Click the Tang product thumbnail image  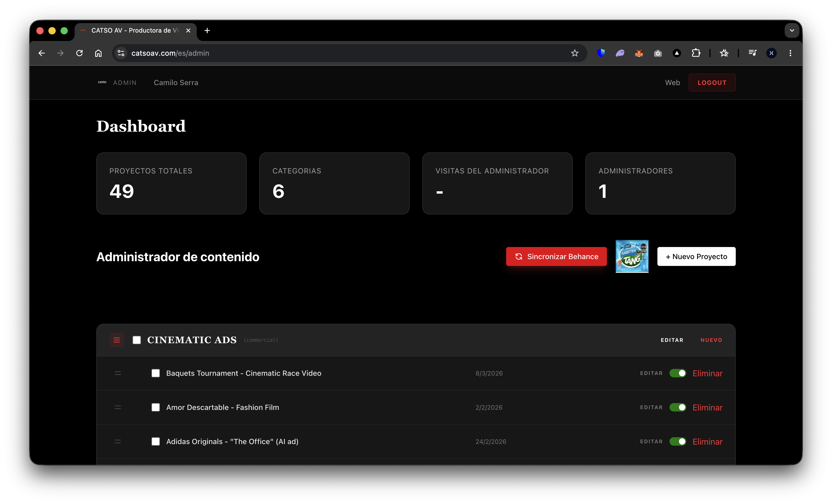632,256
